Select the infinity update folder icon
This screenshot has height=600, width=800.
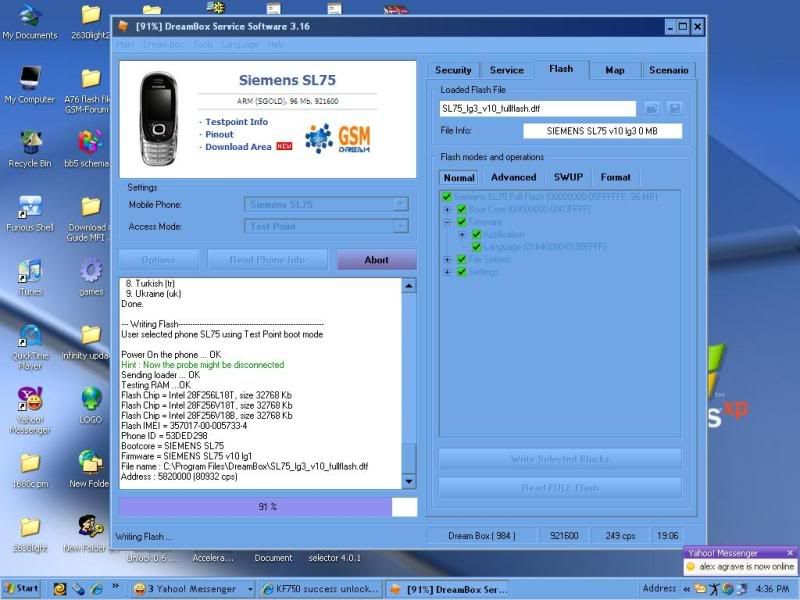click(88, 341)
